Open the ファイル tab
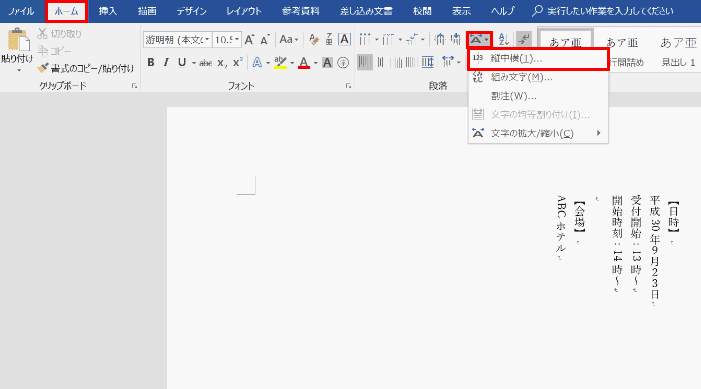The height and width of the screenshot is (389, 701). pyautogui.click(x=21, y=11)
